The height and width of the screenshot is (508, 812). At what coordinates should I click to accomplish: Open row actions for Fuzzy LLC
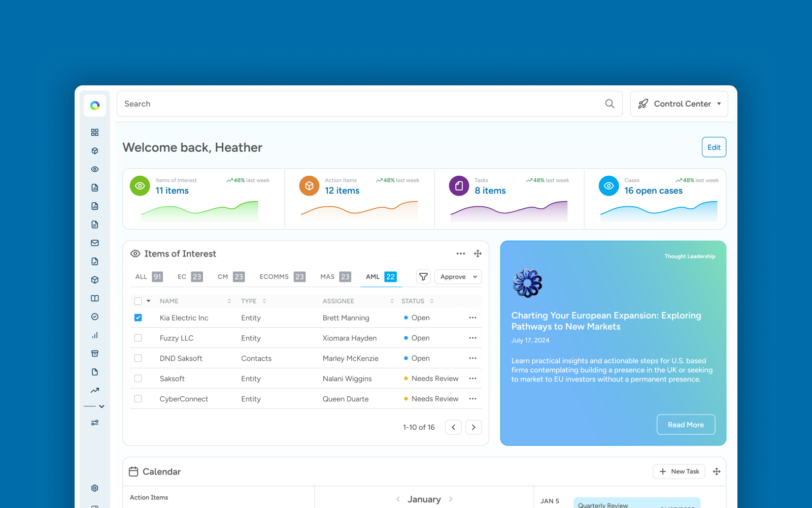click(473, 338)
